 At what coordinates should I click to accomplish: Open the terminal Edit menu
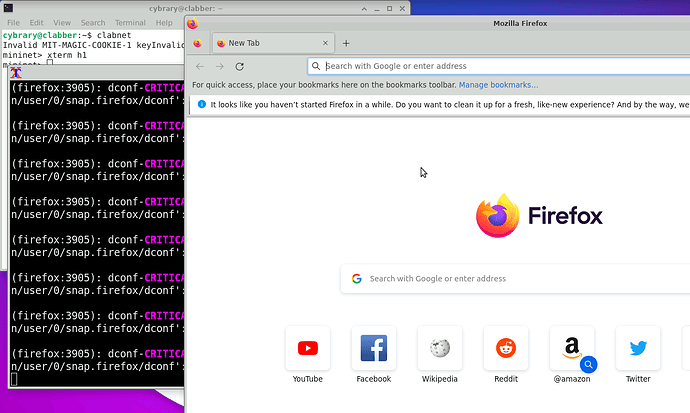click(x=37, y=23)
